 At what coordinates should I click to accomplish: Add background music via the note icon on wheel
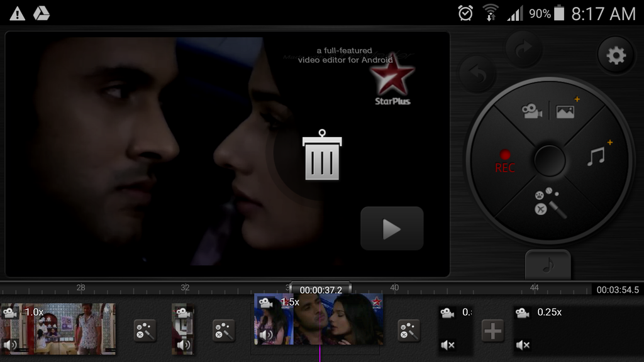tap(597, 155)
